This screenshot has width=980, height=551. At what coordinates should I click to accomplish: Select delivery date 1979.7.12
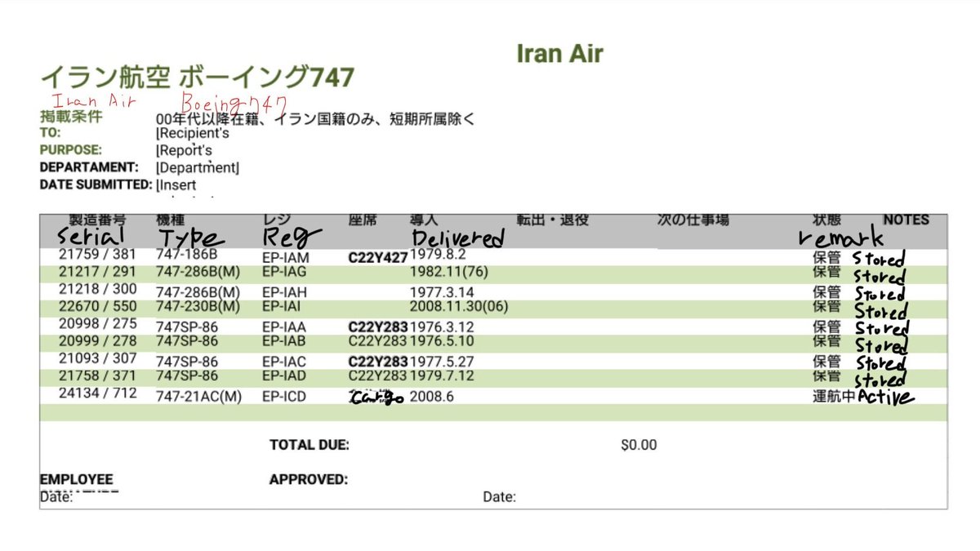tap(441, 375)
